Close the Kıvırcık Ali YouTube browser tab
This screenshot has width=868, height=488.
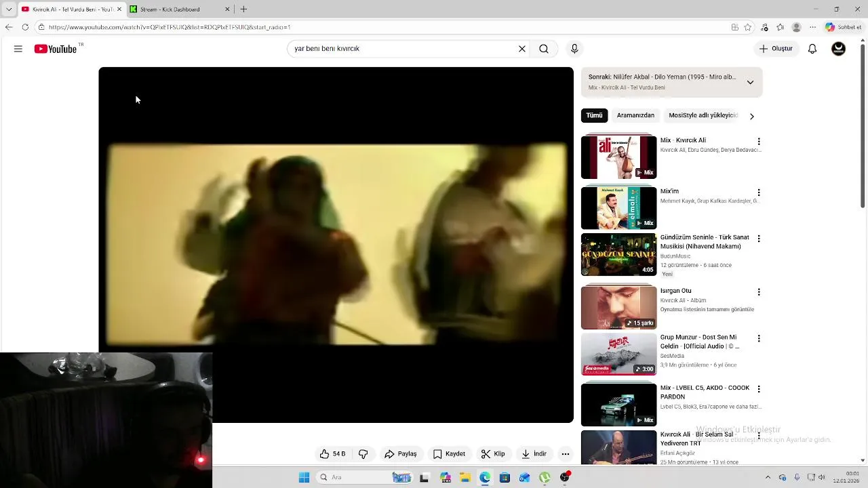pos(119,9)
